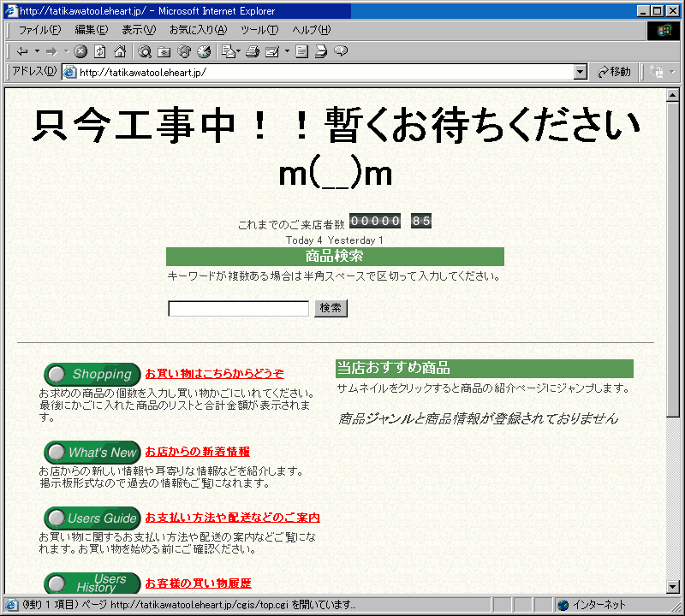Viewport: 685px width, 616px height.
Task: Open the お店からの新着情報 link
Action: coord(198,452)
